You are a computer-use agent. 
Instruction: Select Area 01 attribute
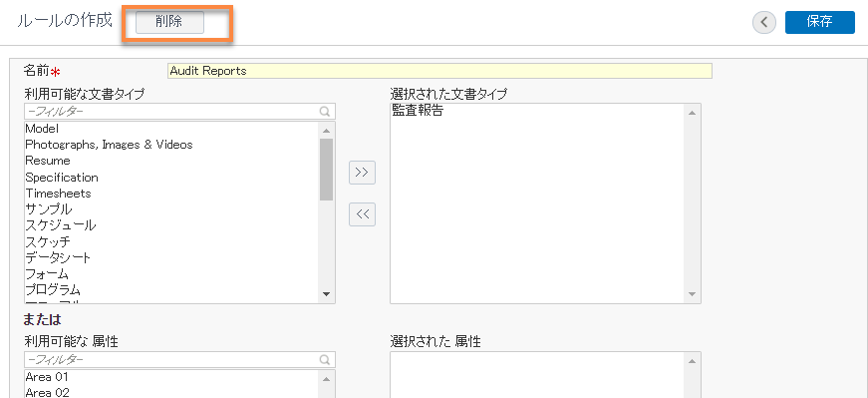[171, 377]
